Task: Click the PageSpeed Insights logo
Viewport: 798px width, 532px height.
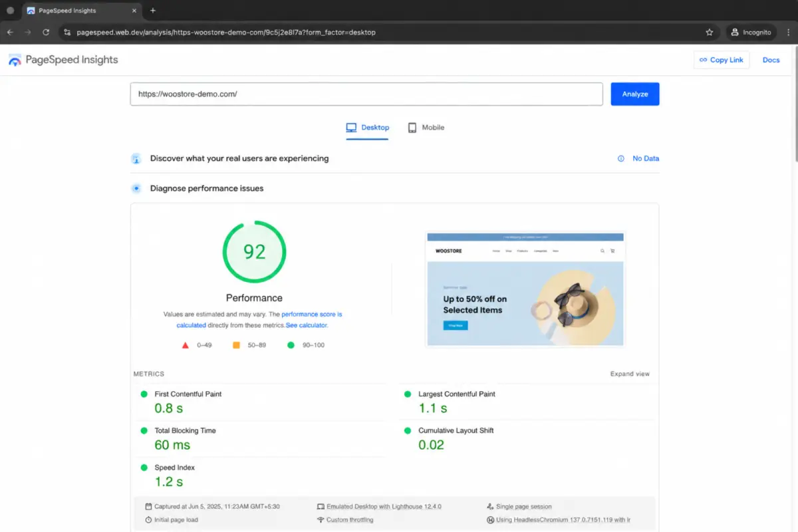Action: pyautogui.click(x=63, y=60)
